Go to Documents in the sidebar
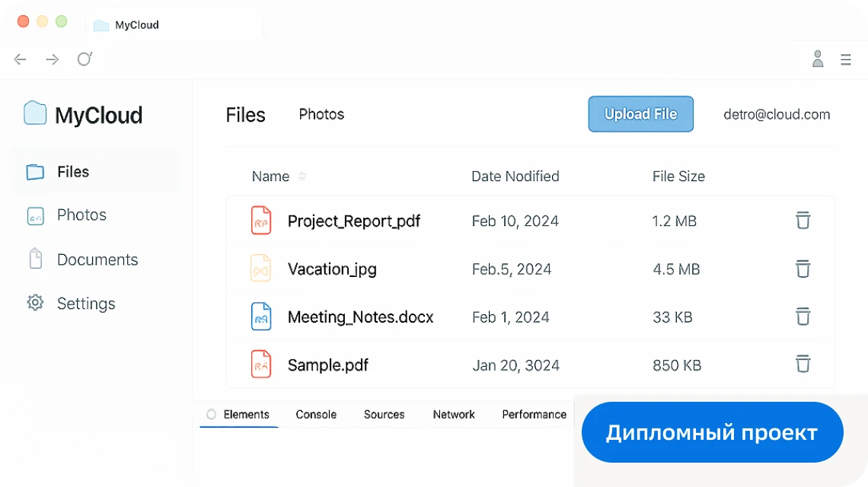Viewport: 868px width, 487px height. (x=97, y=259)
